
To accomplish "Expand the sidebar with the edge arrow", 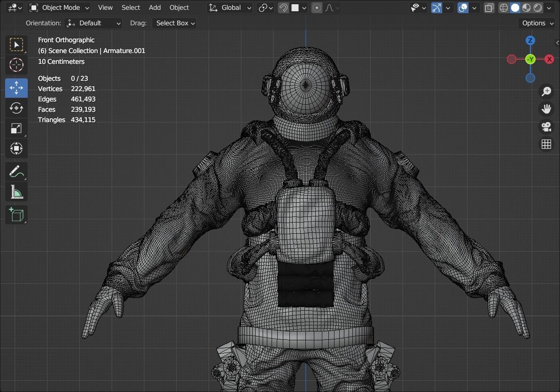I will (x=557, y=43).
